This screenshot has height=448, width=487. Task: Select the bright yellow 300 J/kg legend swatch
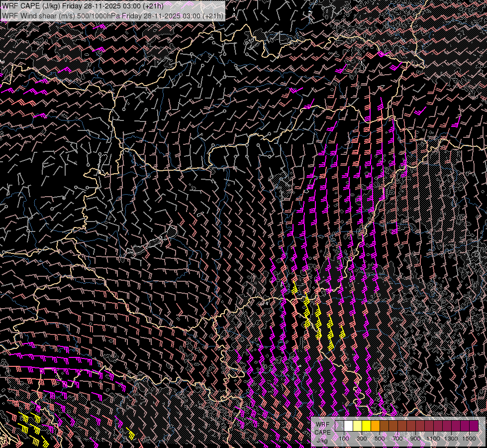coord(366,426)
